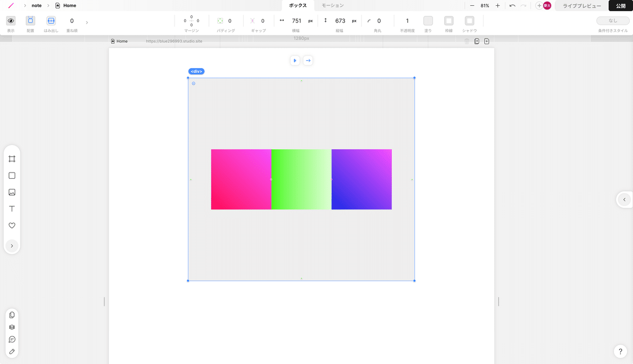The image size is (633, 364).
Task: Expand the right side panel chevron
Action: (x=625, y=199)
